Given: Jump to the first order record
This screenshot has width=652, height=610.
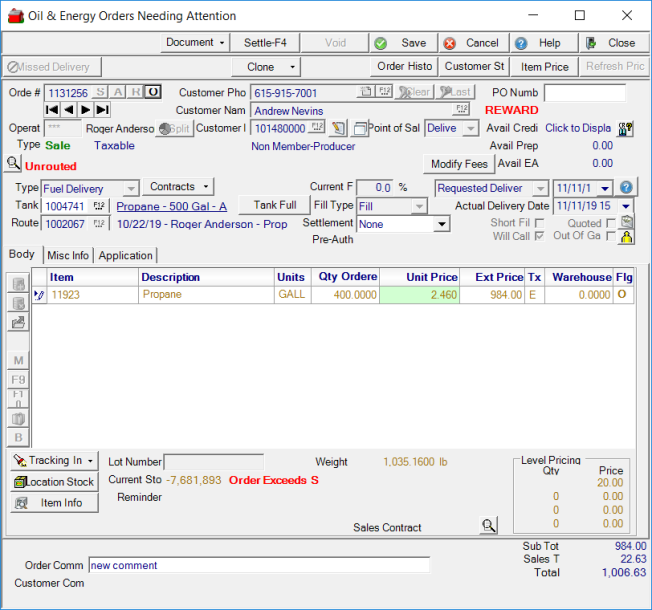Looking at the screenshot, I should click(52, 110).
